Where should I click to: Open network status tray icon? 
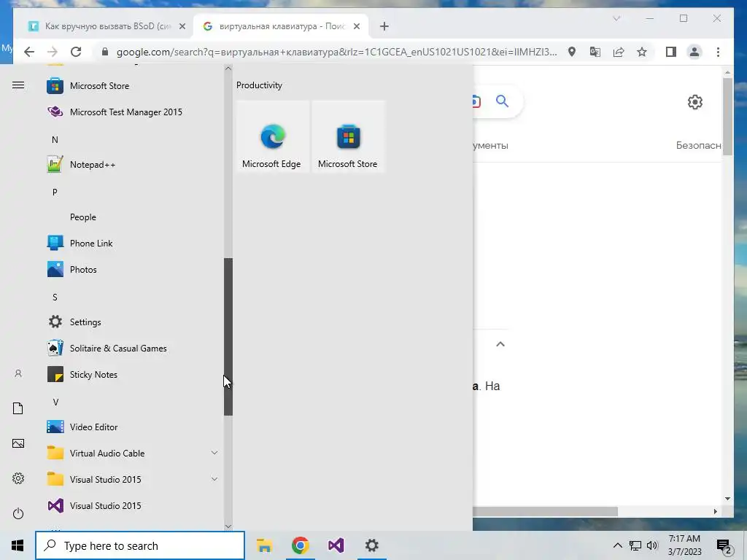click(635, 545)
